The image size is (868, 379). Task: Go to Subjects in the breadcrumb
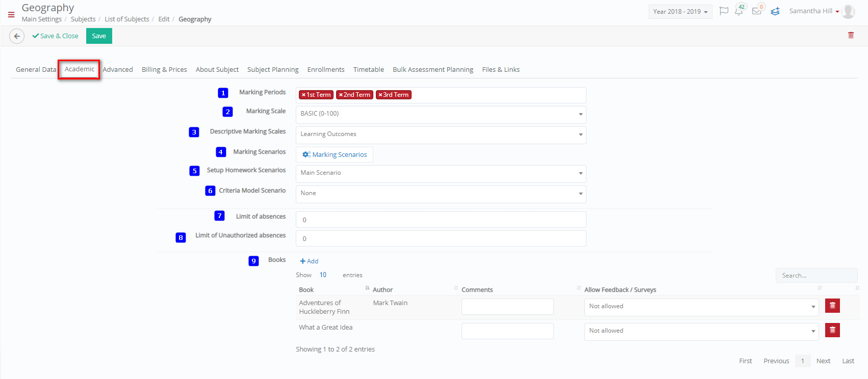tap(83, 19)
